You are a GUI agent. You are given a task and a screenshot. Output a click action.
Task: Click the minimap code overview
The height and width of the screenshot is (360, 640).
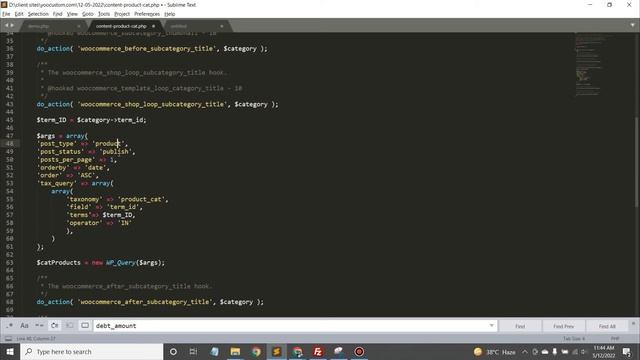click(589, 65)
